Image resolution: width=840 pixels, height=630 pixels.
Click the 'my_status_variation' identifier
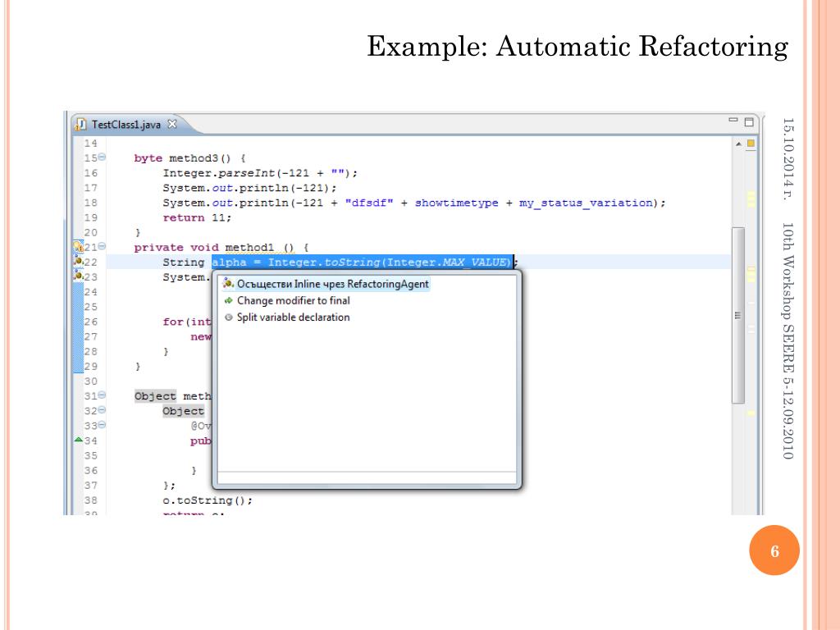(x=586, y=203)
